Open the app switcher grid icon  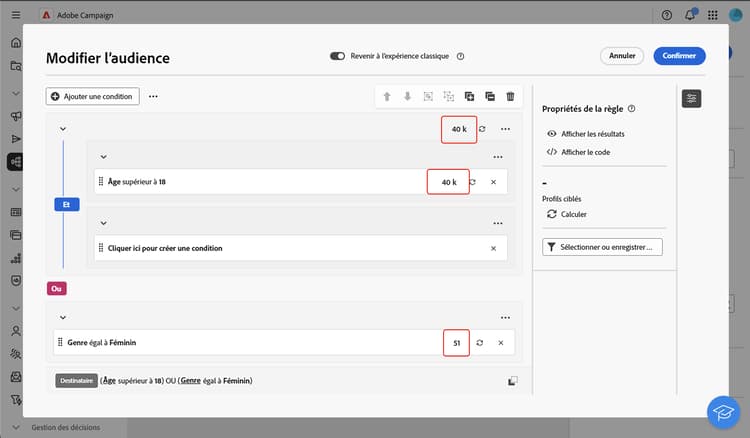point(713,15)
